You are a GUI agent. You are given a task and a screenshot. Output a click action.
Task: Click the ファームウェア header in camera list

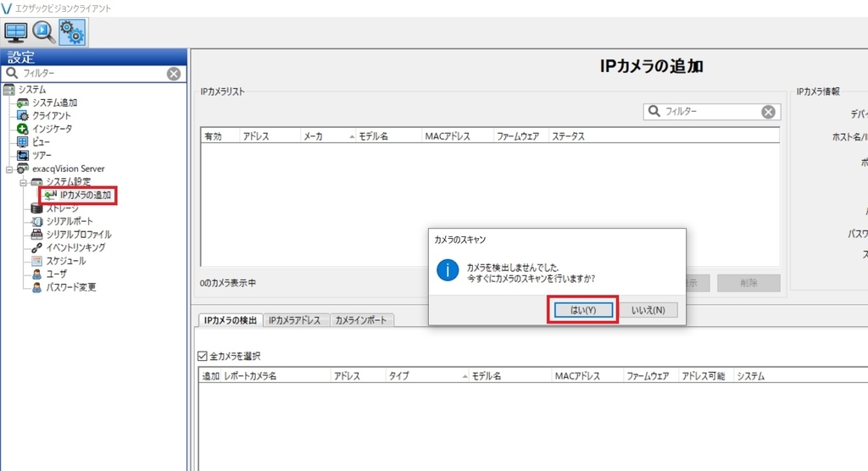coord(520,136)
